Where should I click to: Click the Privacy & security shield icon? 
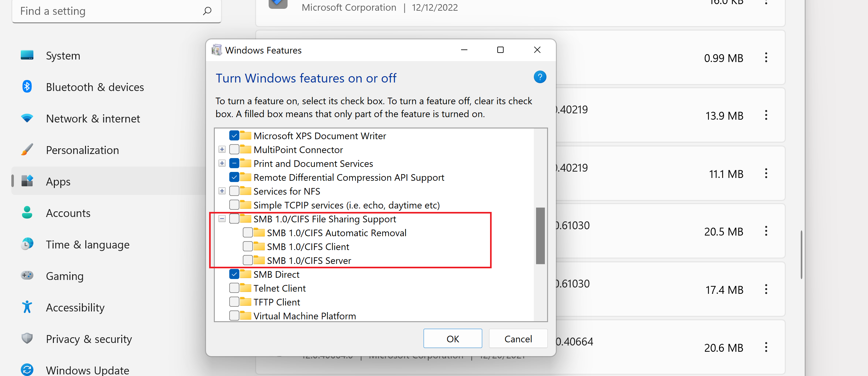[x=27, y=339]
